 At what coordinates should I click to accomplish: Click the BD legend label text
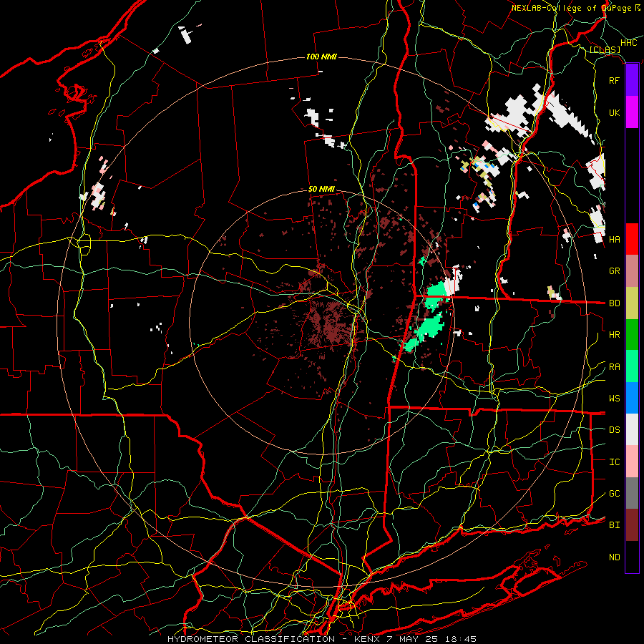(615, 303)
